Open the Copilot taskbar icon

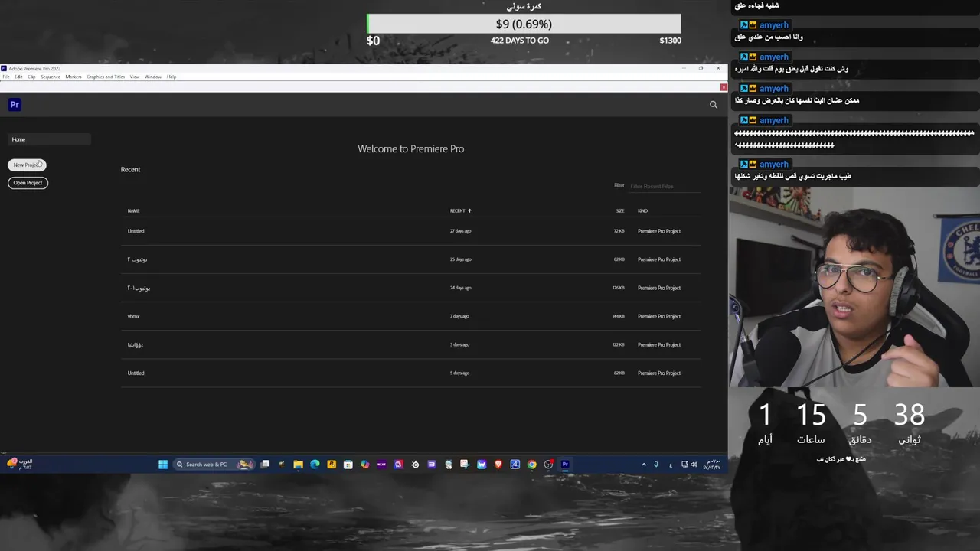click(365, 464)
